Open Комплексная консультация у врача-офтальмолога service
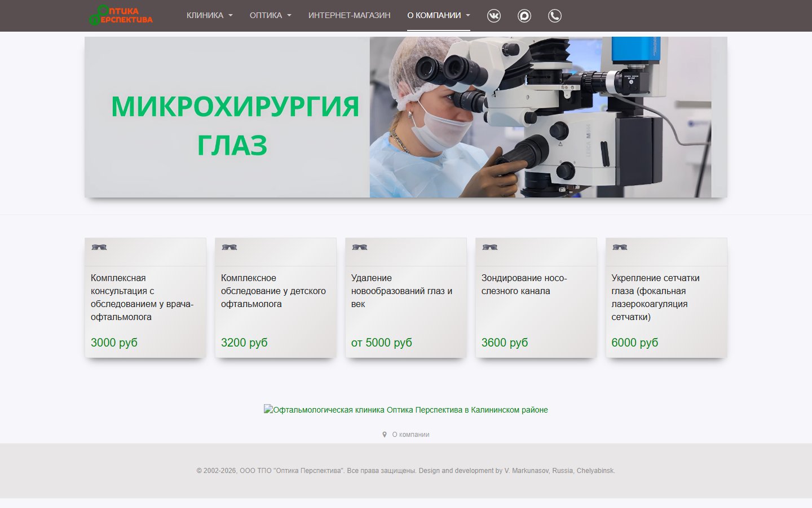This screenshot has width=812, height=508. pos(142,297)
